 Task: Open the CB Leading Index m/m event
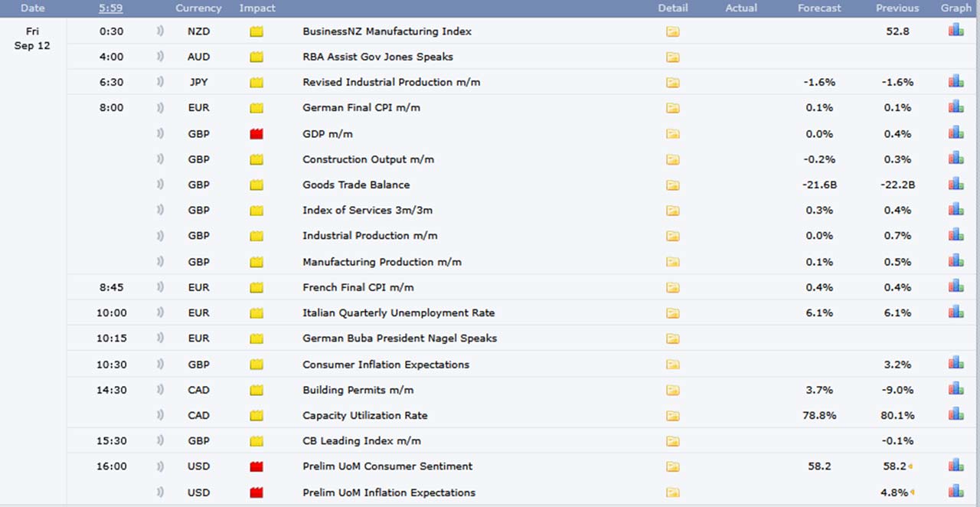361,441
